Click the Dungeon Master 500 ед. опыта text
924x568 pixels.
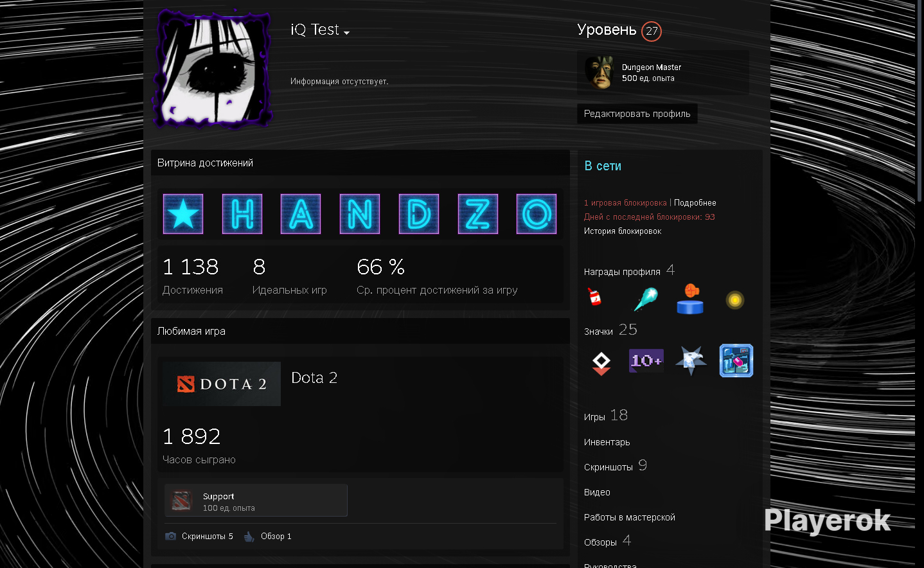(652, 73)
